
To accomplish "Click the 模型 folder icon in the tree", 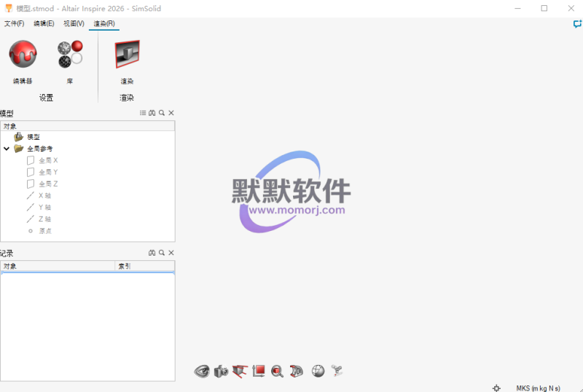I will [x=18, y=137].
